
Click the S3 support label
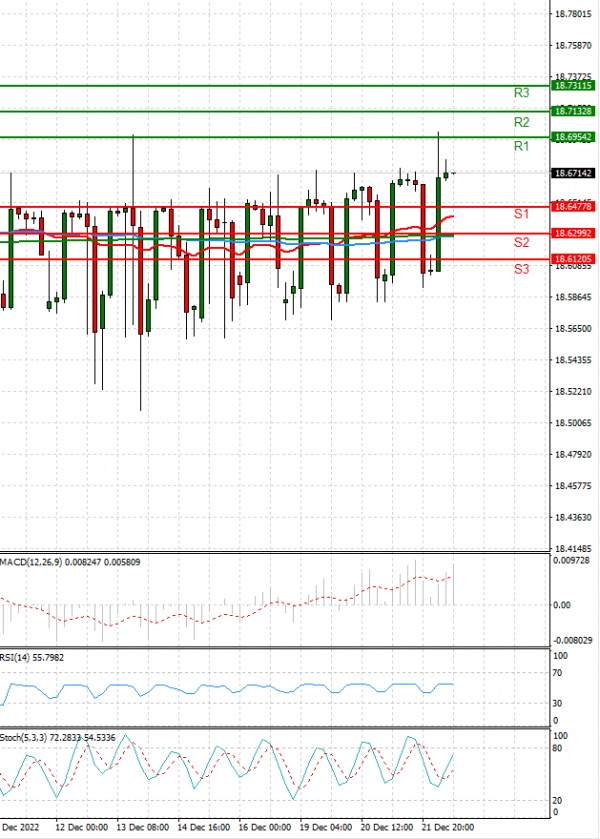tap(521, 269)
